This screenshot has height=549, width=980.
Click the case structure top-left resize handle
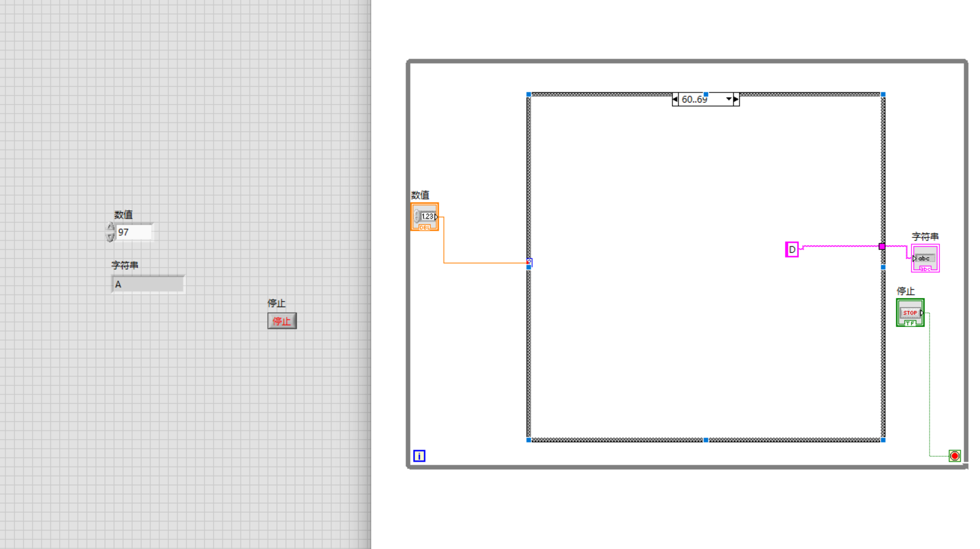pyautogui.click(x=529, y=95)
